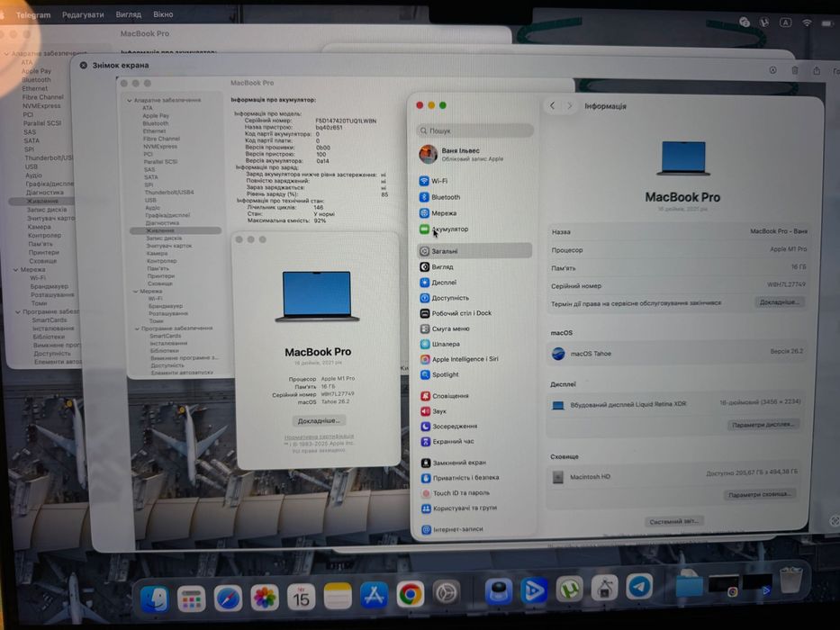840x630 pixels.
Task: Click Докладніше in About MacBook Pro window
Action: [319, 420]
